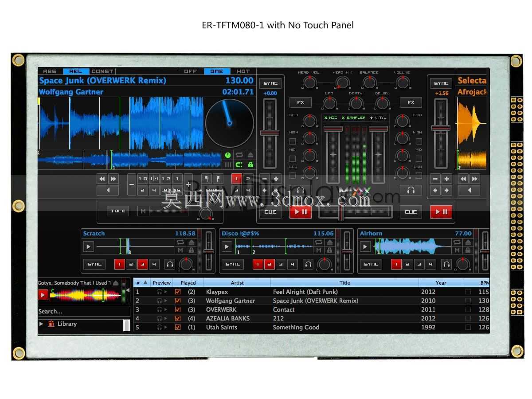Viewport: 532px width, 399px height.
Task: Click SYNC button above the +0.00 rate
Action: click(270, 83)
